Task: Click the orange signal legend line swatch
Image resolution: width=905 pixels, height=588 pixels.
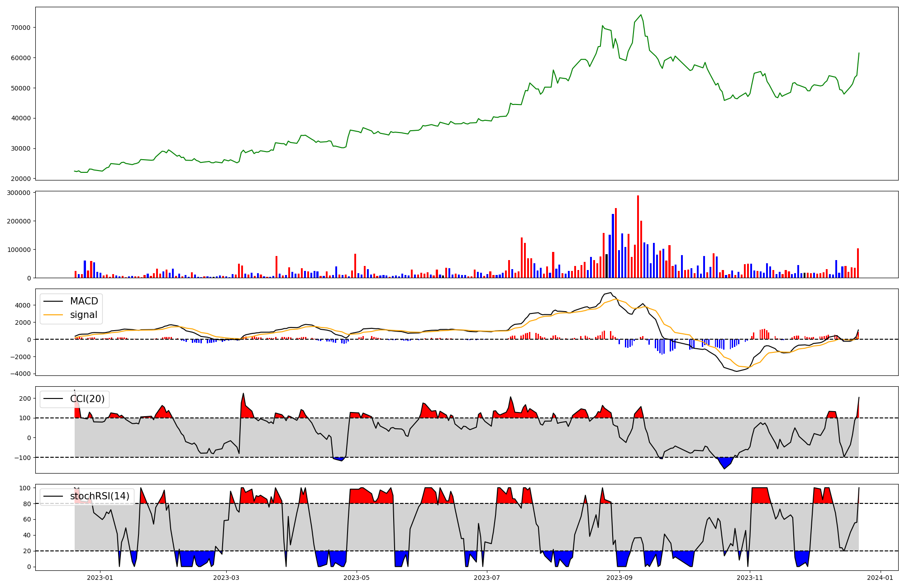Action: [x=54, y=315]
